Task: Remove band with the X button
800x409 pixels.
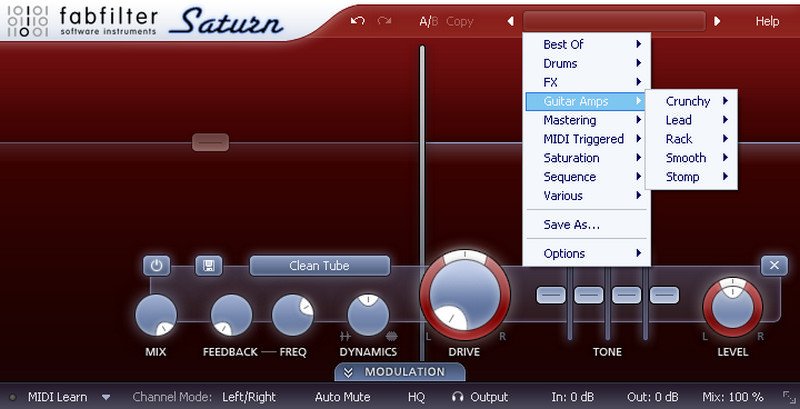Action: point(773,265)
